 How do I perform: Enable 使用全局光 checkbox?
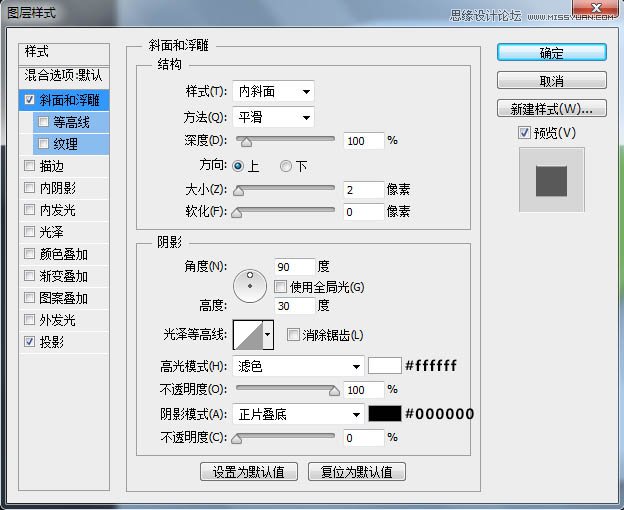click(x=280, y=286)
